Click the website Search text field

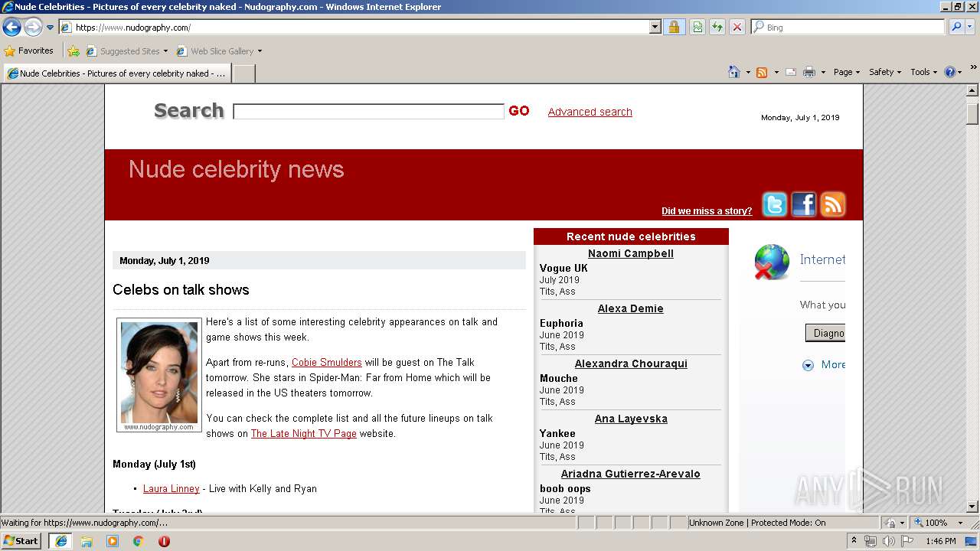pos(368,112)
